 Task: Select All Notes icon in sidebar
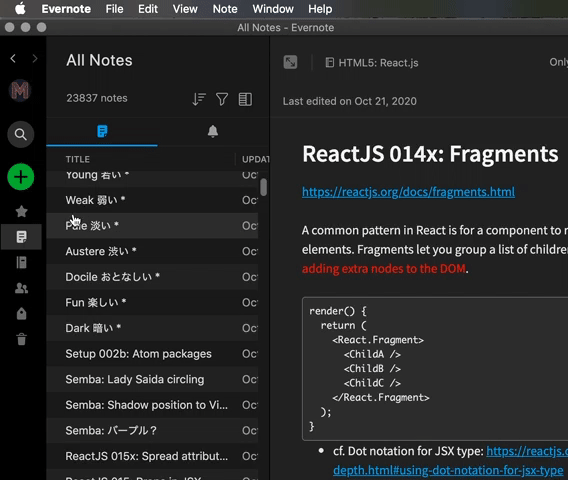click(x=21, y=237)
